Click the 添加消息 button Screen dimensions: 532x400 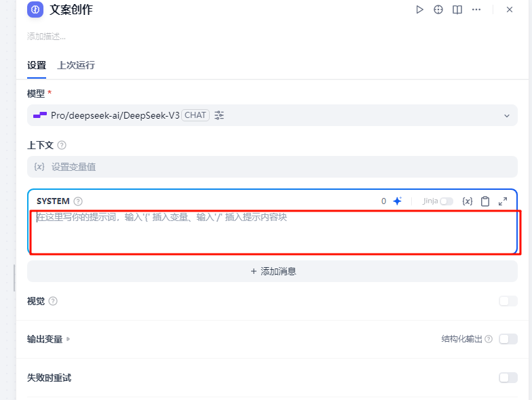coord(272,271)
